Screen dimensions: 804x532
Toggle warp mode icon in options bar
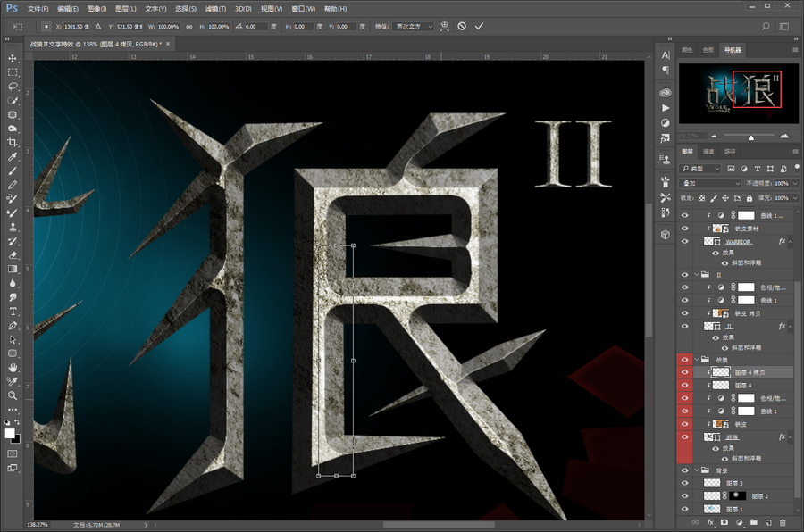[x=445, y=27]
